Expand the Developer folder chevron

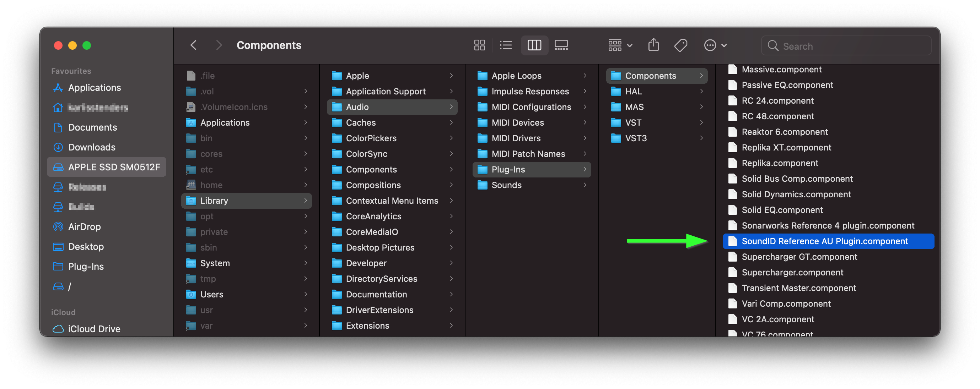[451, 263]
